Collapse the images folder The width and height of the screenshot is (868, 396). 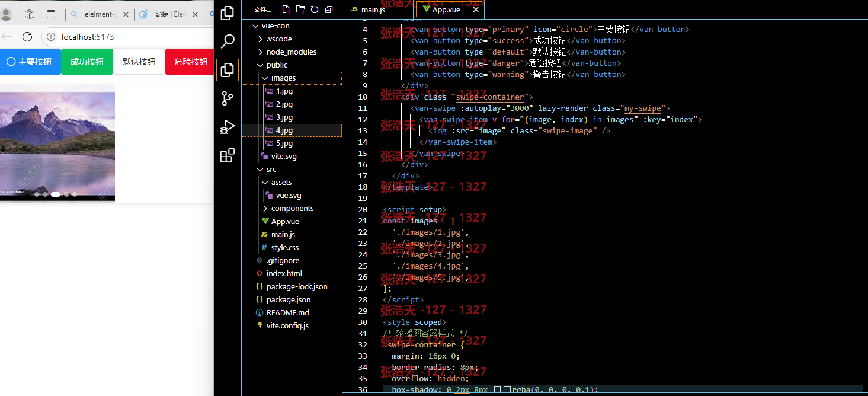coord(265,78)
